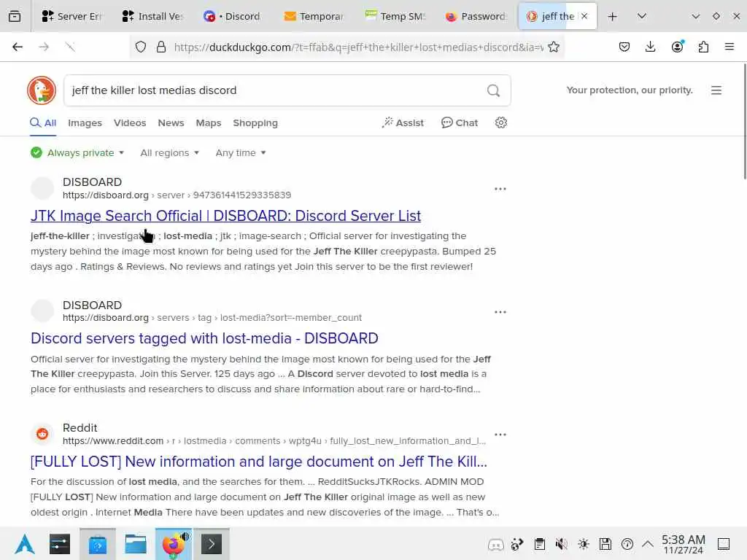The image size is (747, 560).
Task: Show site security padlock info
Action: [x=161, y=47]
